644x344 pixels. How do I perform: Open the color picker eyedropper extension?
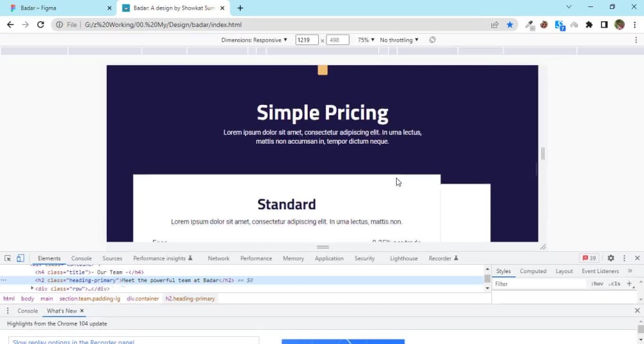(529, 25)
